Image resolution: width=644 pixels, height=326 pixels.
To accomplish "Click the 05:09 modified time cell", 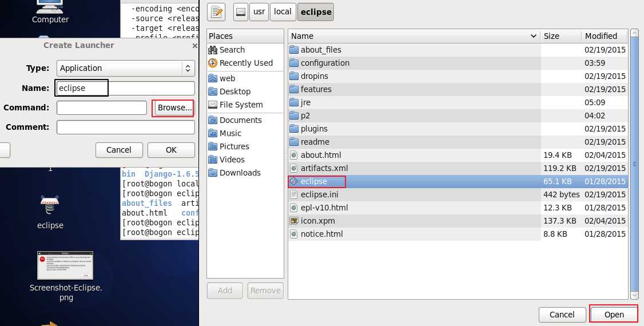I will pos(595,102).
